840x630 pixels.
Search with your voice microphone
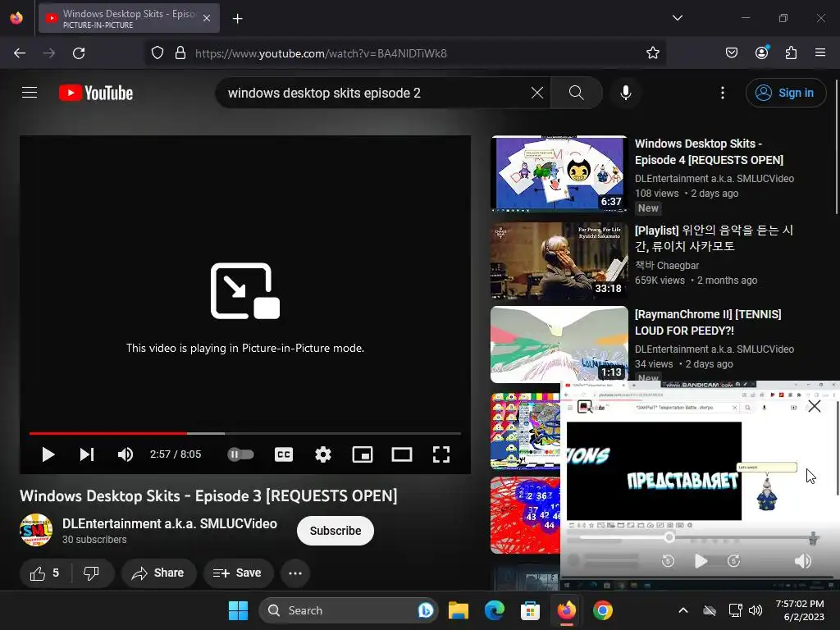[625, 93]
